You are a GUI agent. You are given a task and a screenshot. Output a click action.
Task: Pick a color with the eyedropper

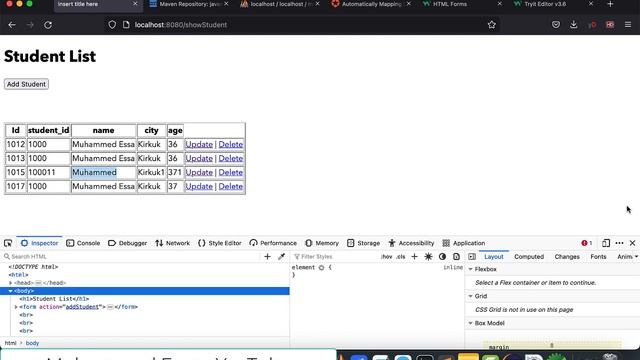tap(281, 257)
